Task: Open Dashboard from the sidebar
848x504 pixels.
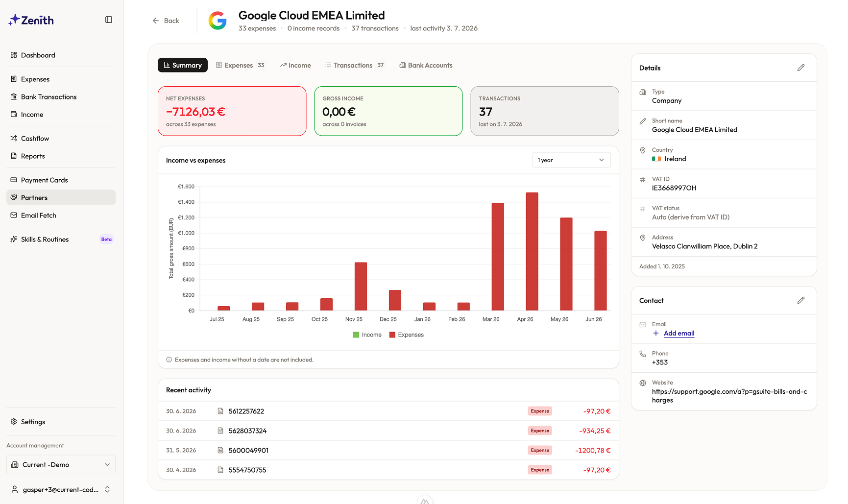Action: (61, 55)
